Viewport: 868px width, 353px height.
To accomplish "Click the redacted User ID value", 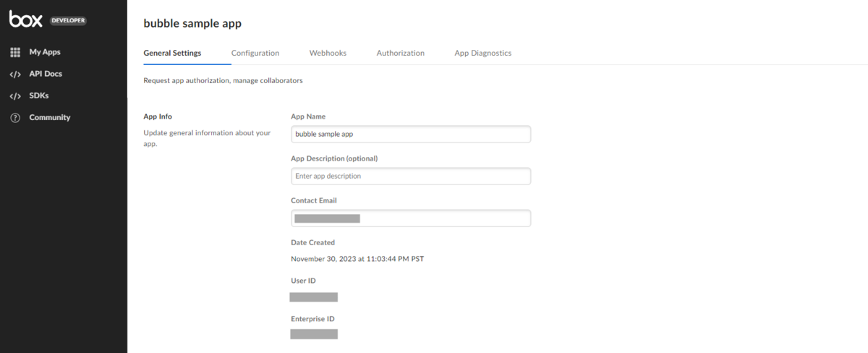I will 314,297.
